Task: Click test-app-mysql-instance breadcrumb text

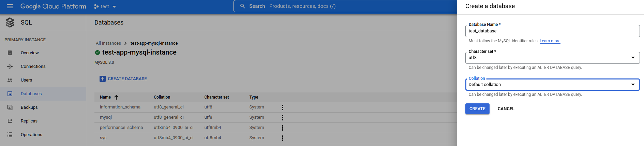Action: click(x=154, y=43)
